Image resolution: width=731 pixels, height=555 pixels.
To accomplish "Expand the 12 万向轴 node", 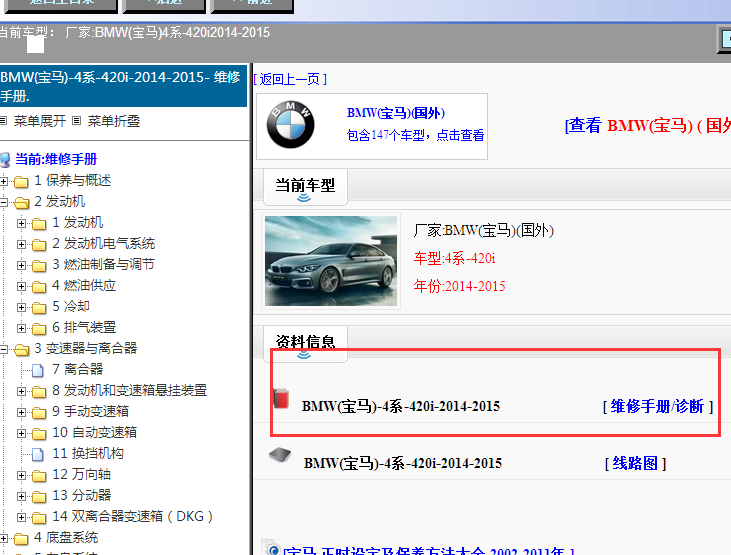I will pos(21,475).
